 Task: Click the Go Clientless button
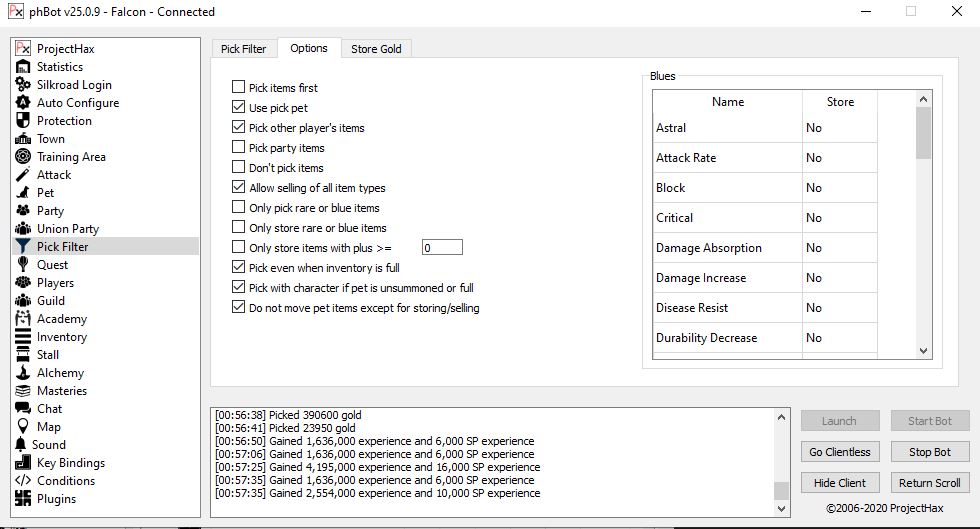(840, 452)
